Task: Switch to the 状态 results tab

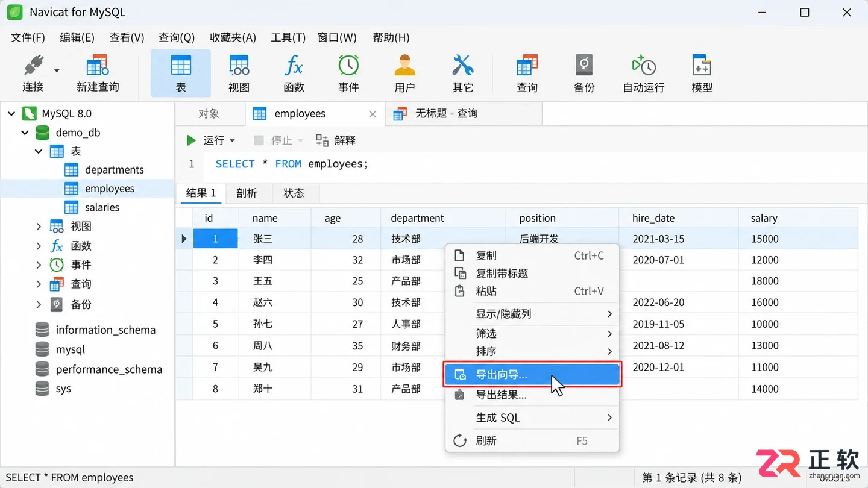Action: point(294,193)
